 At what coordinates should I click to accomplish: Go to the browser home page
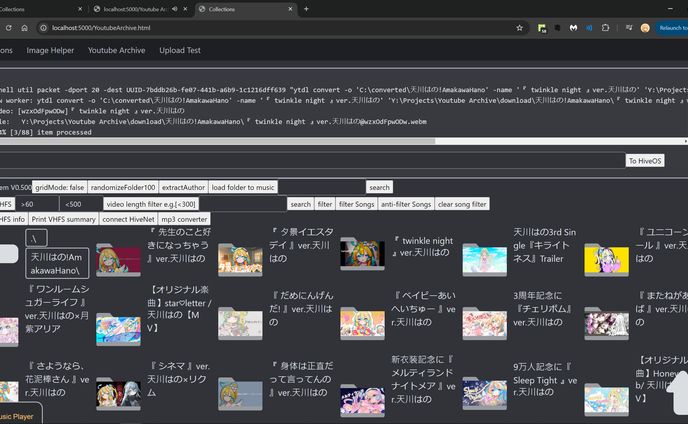click(25, 28)
